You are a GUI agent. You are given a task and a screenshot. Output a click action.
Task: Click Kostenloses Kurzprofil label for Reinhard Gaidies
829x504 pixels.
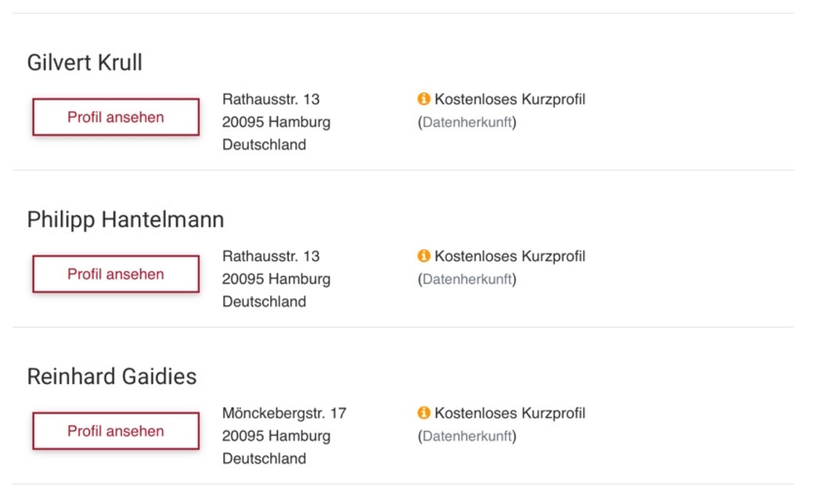click(x=510, y=413)
